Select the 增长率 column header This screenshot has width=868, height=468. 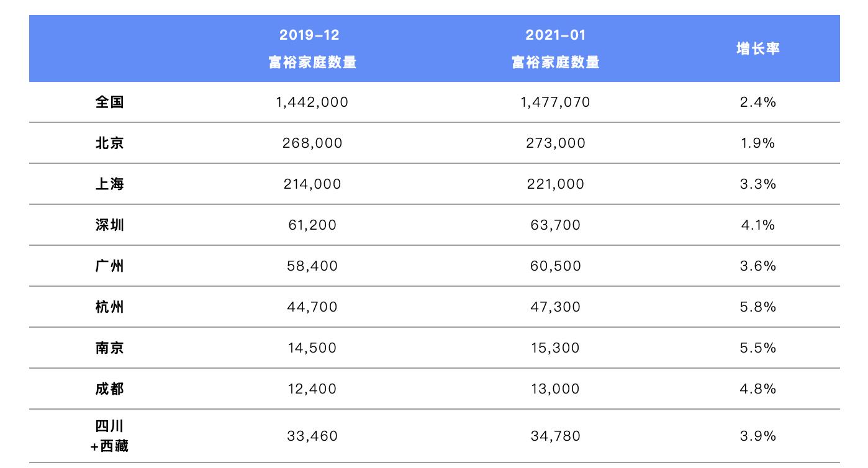757,48
